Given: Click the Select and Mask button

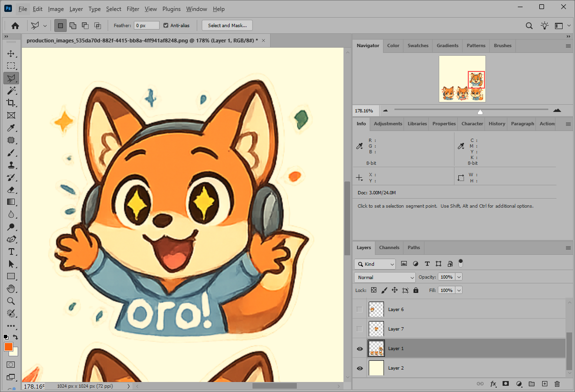Looking at the screenshot, I should (x=227, y=25).
